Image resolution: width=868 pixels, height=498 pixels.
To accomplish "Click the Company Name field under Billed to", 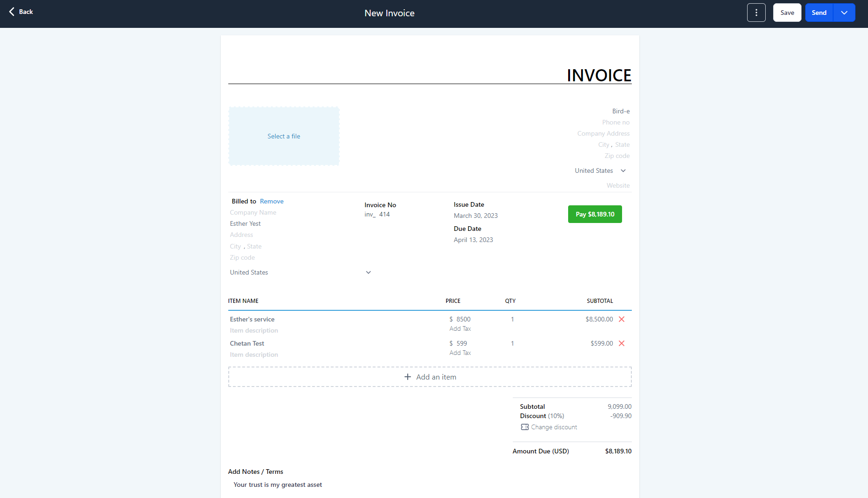I will click(x=253, y=212).
